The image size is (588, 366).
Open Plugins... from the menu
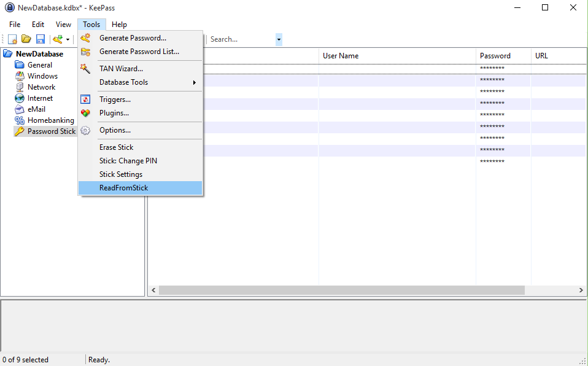click(x=141, y=113)
